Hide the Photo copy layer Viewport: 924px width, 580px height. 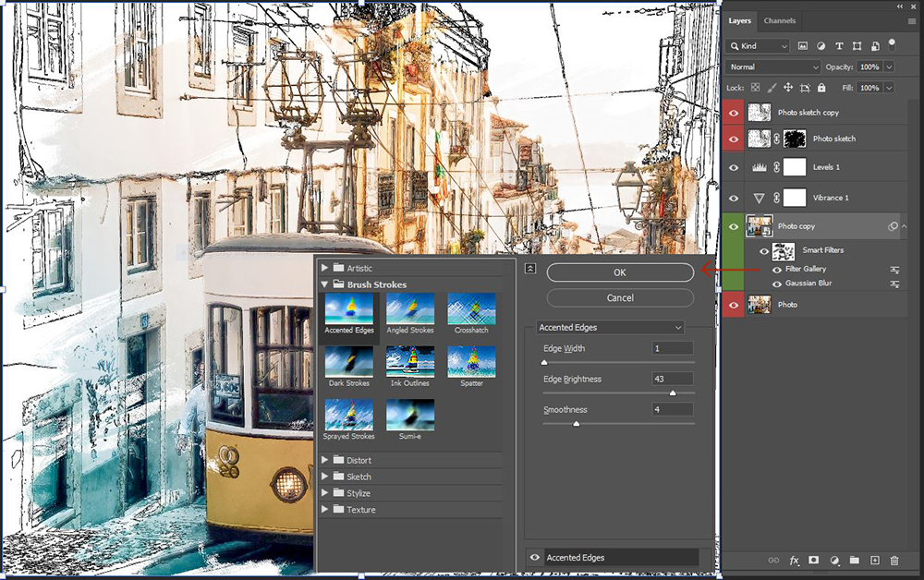(x=734, y=226)
